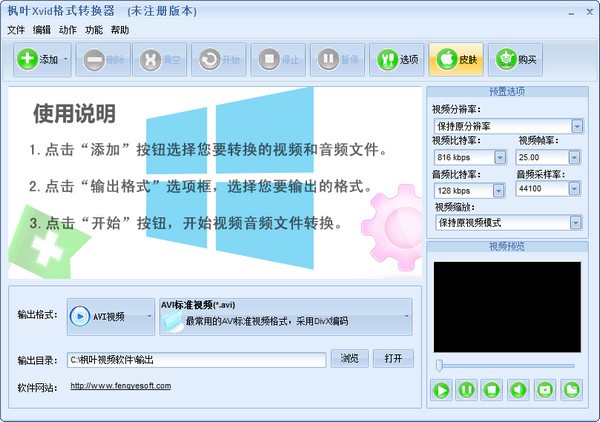The height and width of the screenshot is (422, 600).
Task: Expand the AVI视频 output format dropdown
Action: [x=148, y=316]
